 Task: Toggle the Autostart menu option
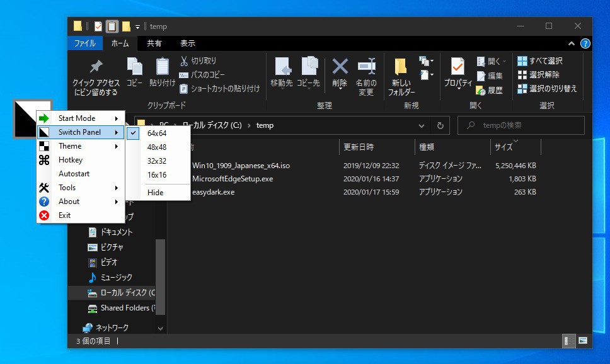[81, 174]
